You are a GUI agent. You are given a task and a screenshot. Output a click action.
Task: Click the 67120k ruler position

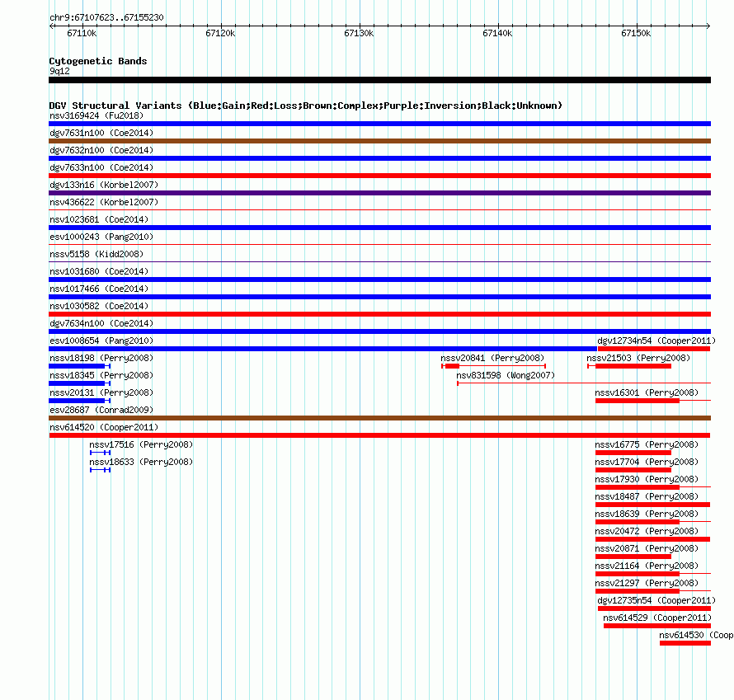(x=220, y=33)
